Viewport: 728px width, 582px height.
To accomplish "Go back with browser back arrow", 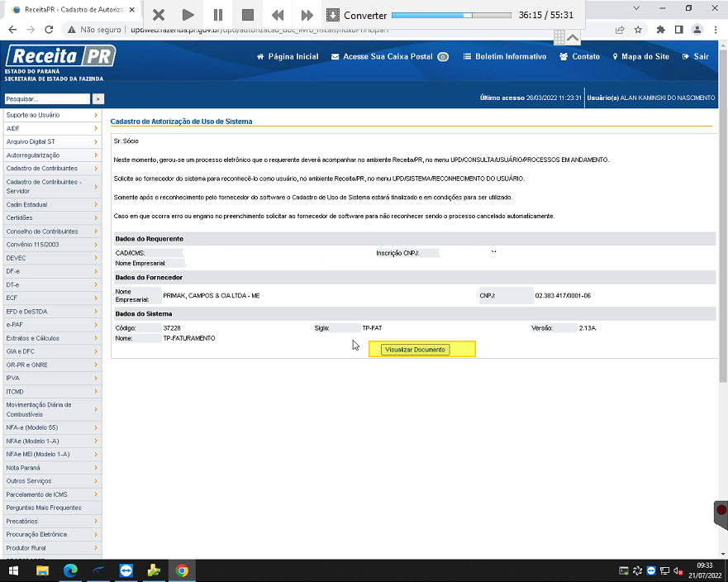I will 12,30.
